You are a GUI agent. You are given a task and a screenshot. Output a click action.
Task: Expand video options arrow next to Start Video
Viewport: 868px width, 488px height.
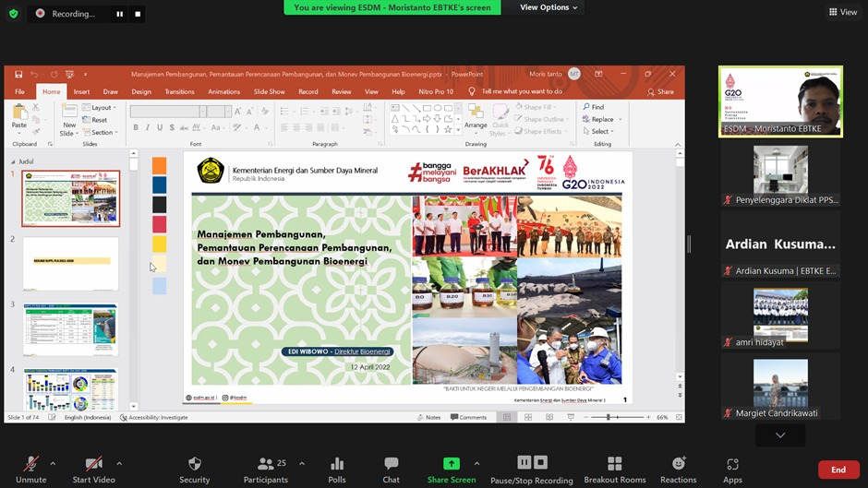point(119,464)
